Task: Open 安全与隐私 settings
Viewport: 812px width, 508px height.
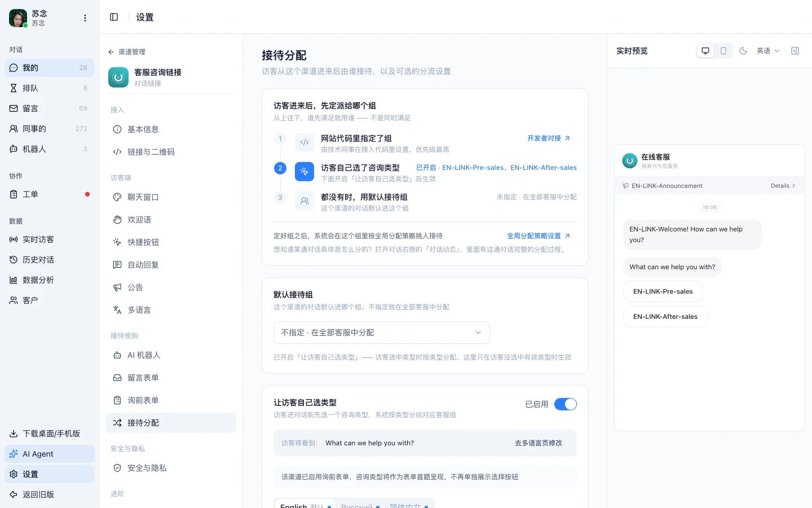Action: click(x=171, y=468)
